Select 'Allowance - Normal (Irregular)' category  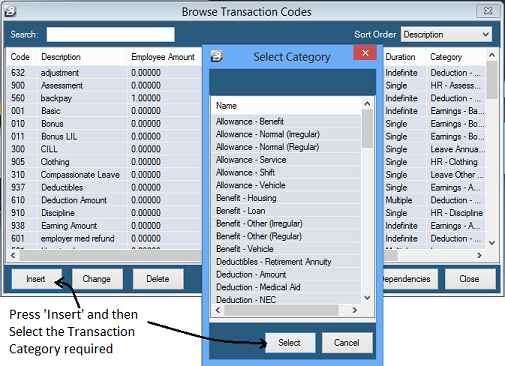point(286,134)
